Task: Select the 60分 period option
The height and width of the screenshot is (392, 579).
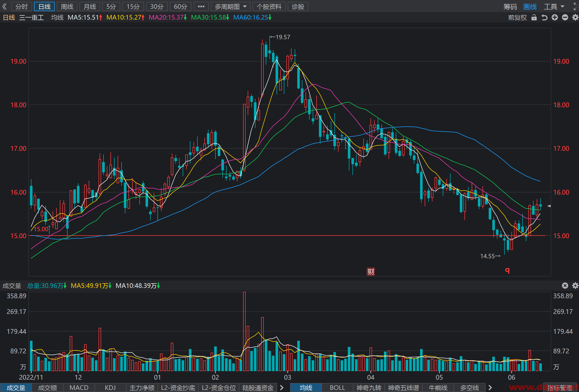Action: (x=180, y=6)
